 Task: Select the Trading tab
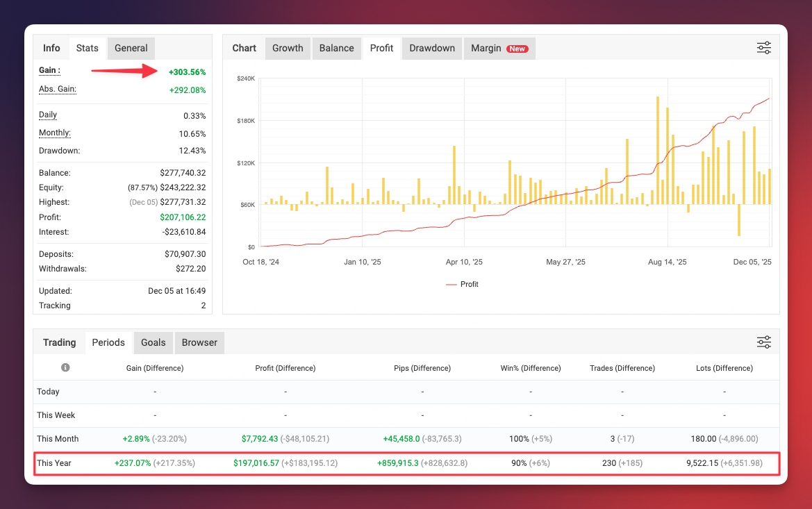59,342
